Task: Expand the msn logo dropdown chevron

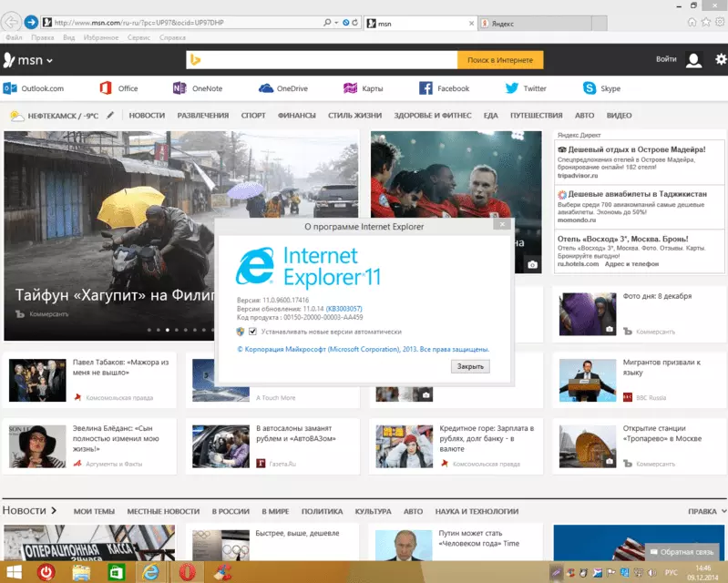Action: (50, 61)
